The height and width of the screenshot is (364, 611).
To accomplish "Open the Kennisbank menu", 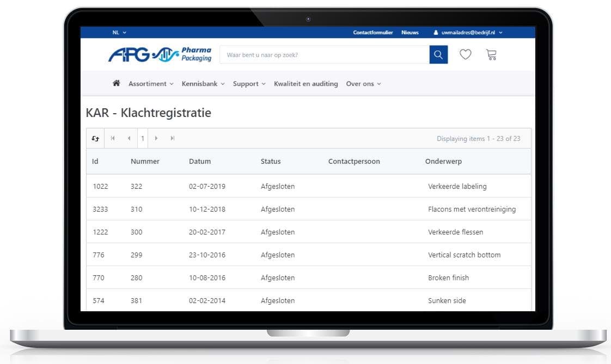I will click(x=203, y=84).
